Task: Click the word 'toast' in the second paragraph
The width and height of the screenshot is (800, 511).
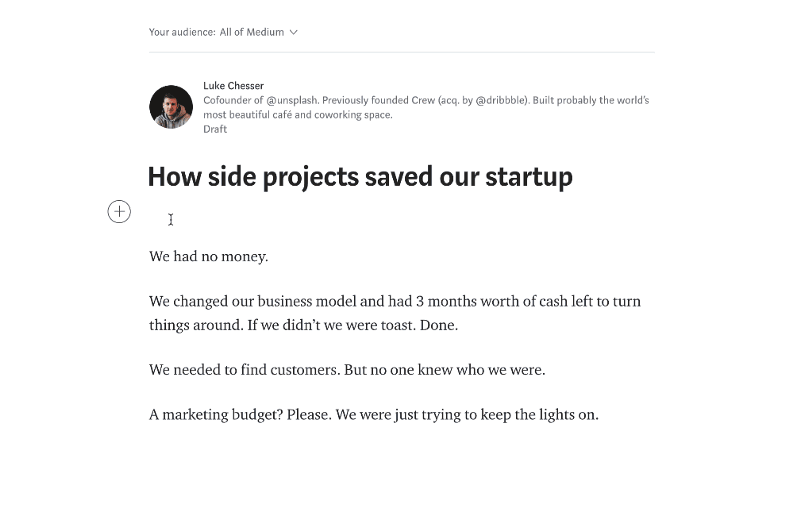Action: (397, 325)
